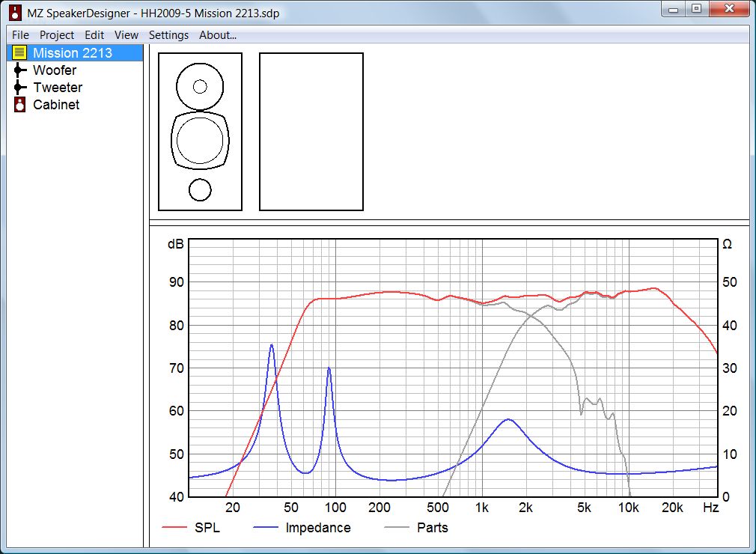The width and height of the screenshot is (756, 554).
Task: Click the driver icon beside Tweeter
Action: click(x=19, y=88)
